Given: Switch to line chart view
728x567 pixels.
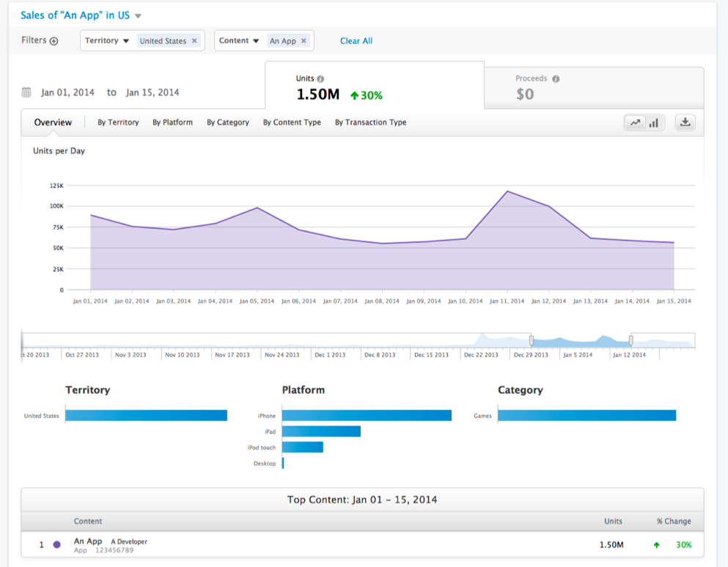Looking at the screenshot, I should point(635,123).
